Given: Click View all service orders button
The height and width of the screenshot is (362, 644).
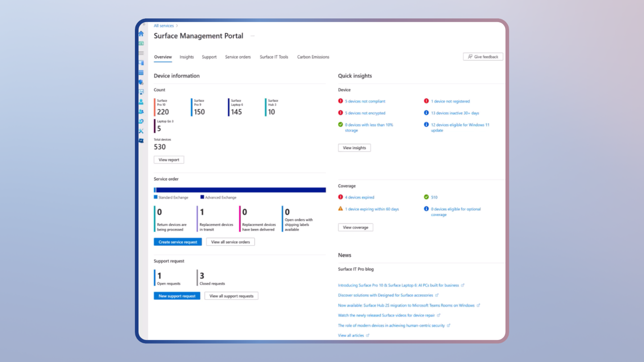Looking at the screenshot, I should 230,242.
